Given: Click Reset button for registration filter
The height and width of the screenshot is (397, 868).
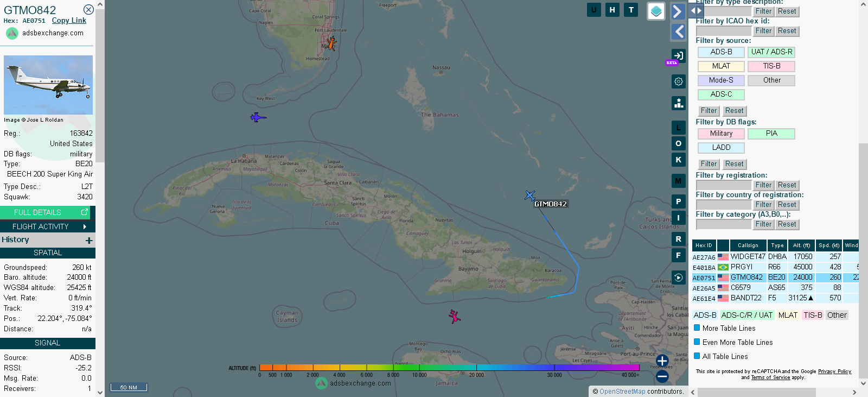Looking at the screenshot, I should (787, 185).
